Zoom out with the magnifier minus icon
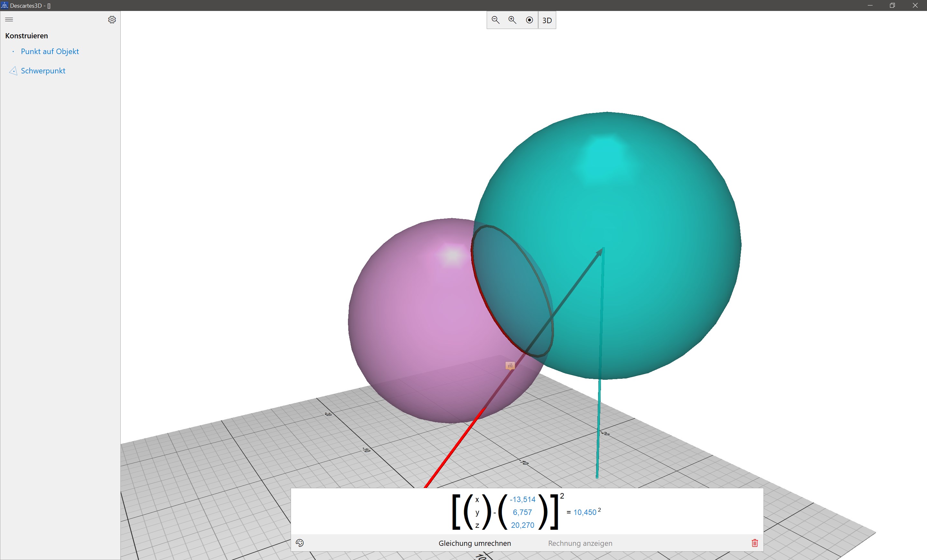This screenshot has height=560, width=927. (x=495, y=20)
